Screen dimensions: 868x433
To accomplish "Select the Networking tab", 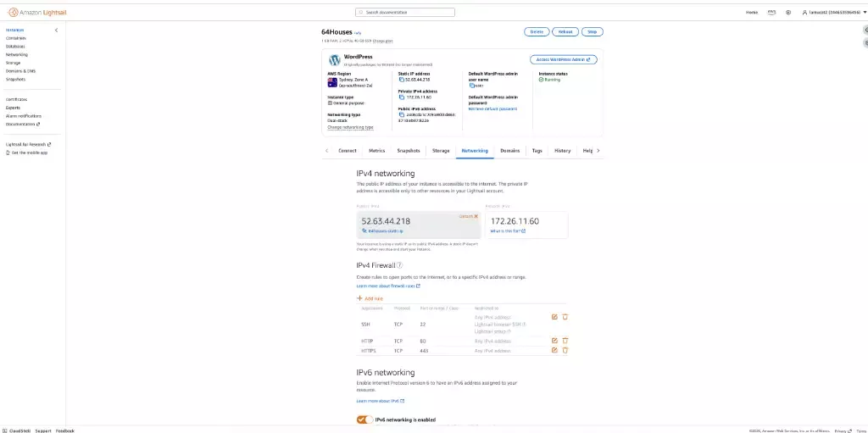I will coord(475,151).
